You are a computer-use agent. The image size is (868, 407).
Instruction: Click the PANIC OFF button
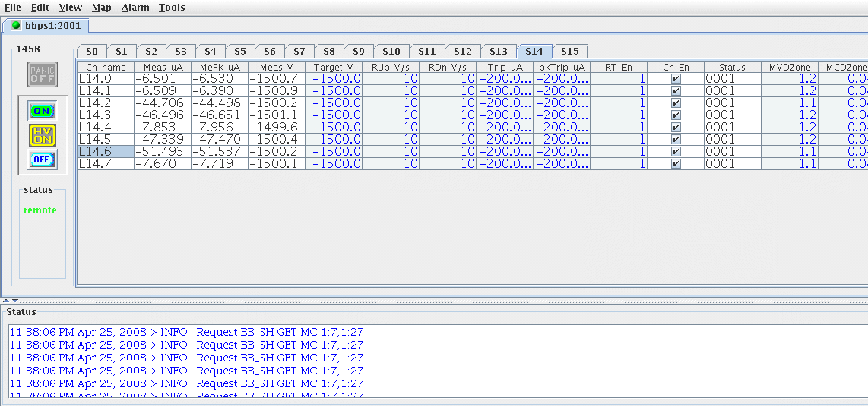tap(43, 74)
